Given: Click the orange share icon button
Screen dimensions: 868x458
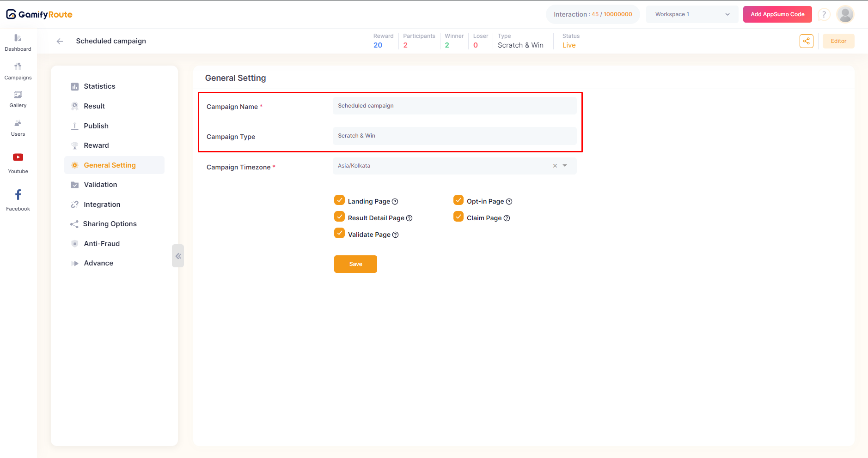Looking at the screenshot, I should (x=806, y=41).
